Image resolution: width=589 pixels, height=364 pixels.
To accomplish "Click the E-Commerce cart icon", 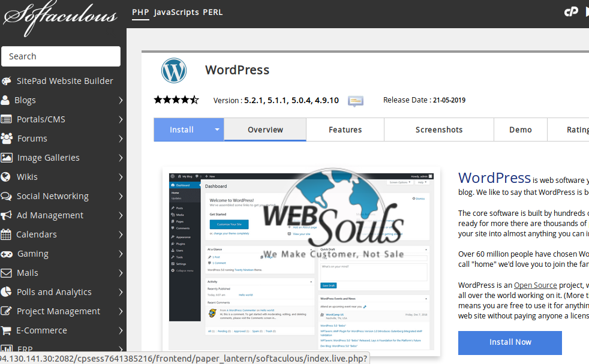I will [x=6, y=330].
